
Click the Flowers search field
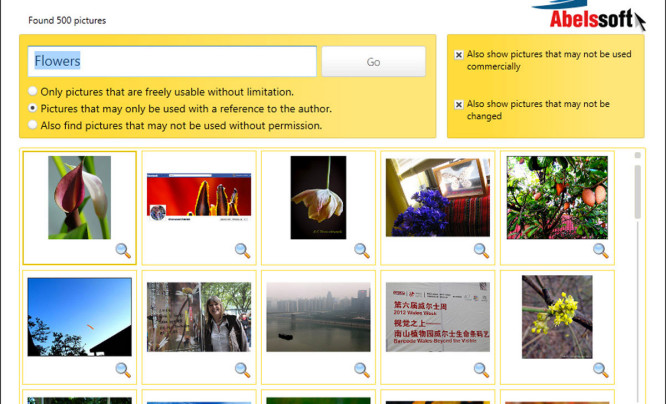(172, 61)
